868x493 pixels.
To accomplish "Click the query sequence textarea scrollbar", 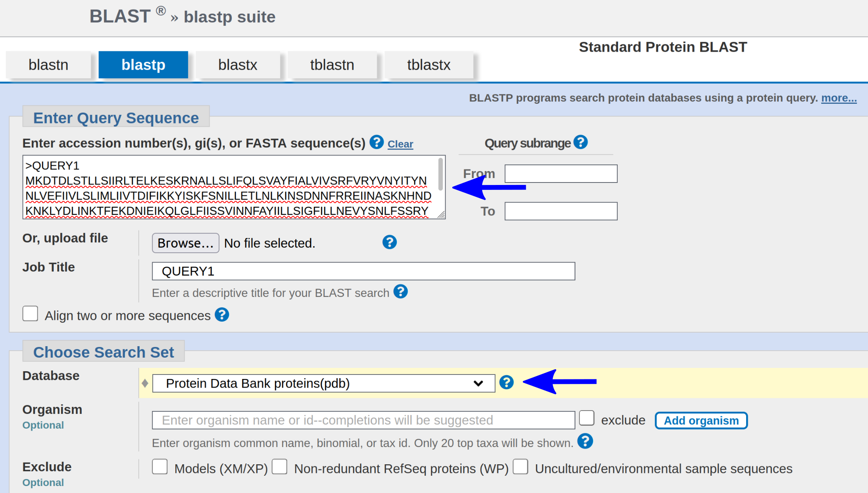I will click(x=440, y=175).
